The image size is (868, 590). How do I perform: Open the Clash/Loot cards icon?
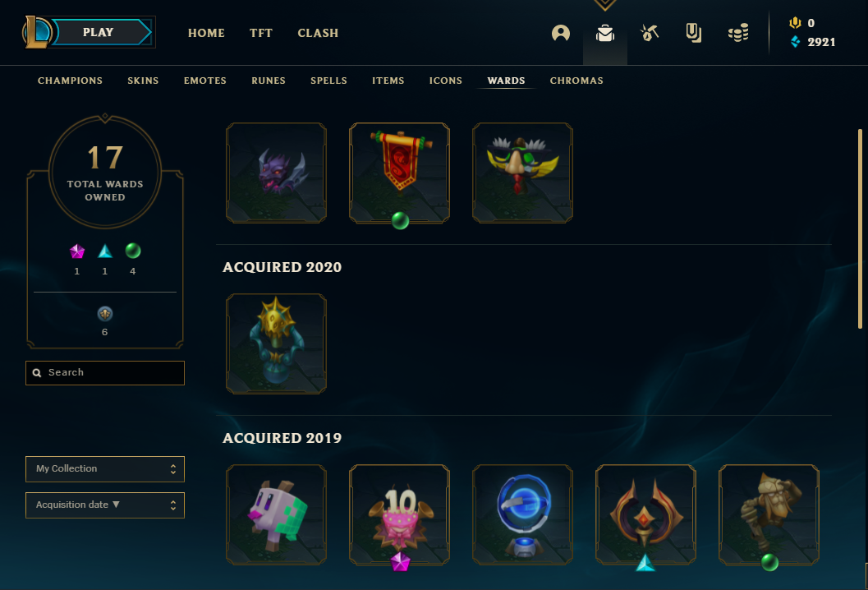pos(694,33)
